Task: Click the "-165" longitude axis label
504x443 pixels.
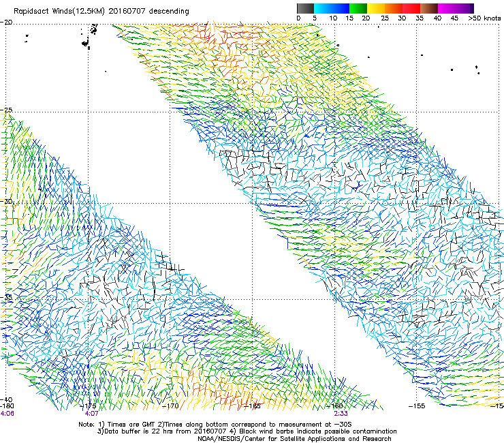Action: (253, 406)
